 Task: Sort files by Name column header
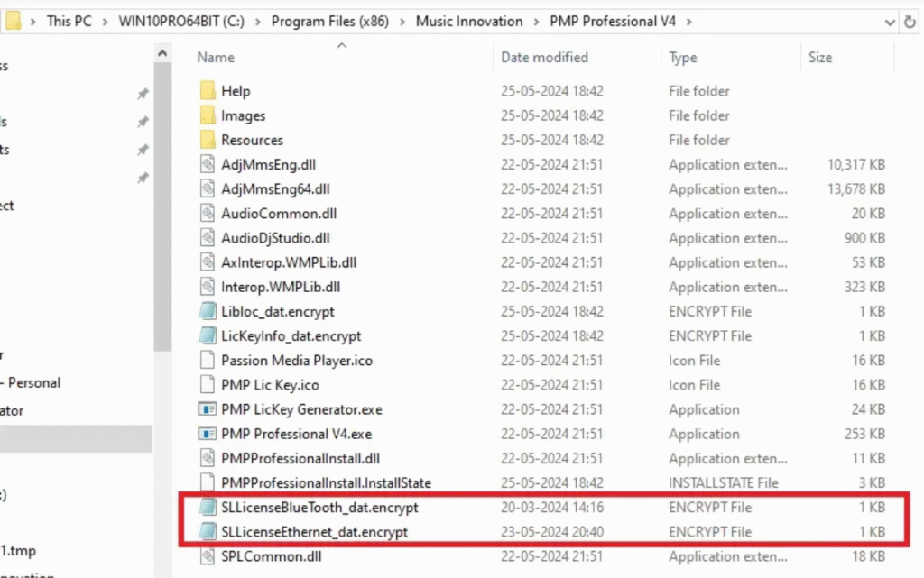(216, 57)
